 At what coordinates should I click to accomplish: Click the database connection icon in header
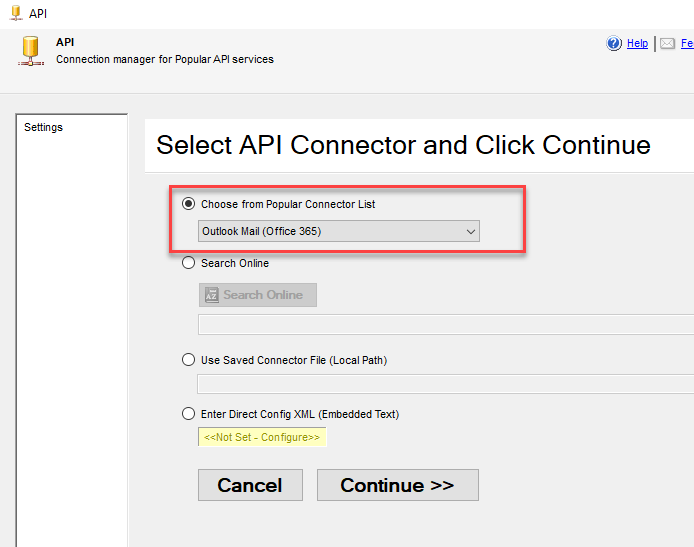pyautogui.click(x=31, y=51)
